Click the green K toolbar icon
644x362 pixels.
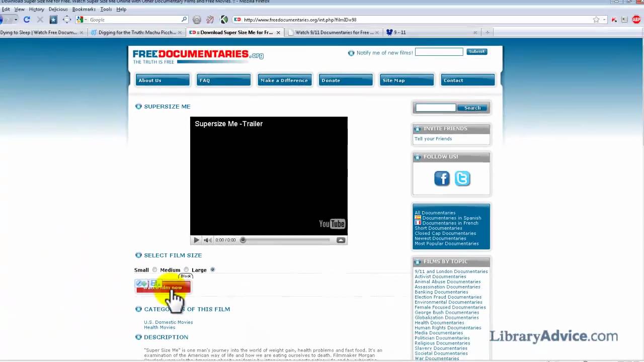tap(224, 20)
